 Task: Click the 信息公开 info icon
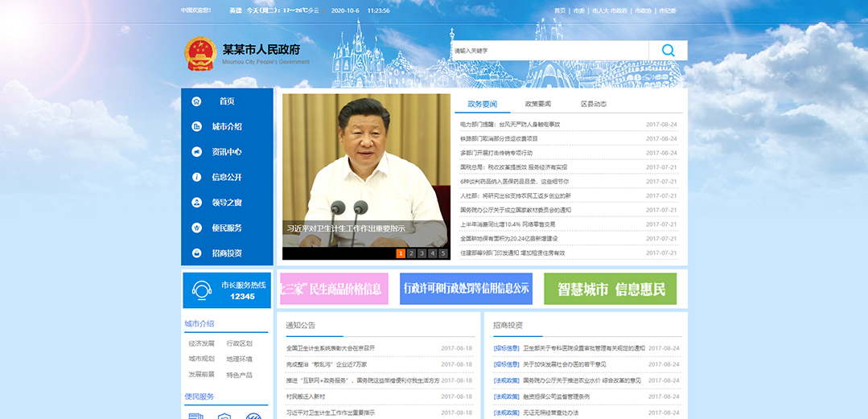pyautogui.click(x=196, y=177)
